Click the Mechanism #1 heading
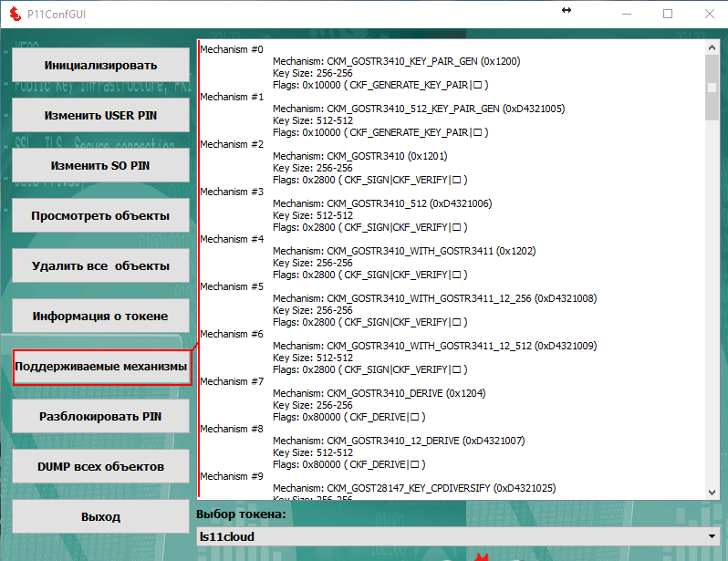Viewport: 728px width, 561px height. tap(231, 97)
